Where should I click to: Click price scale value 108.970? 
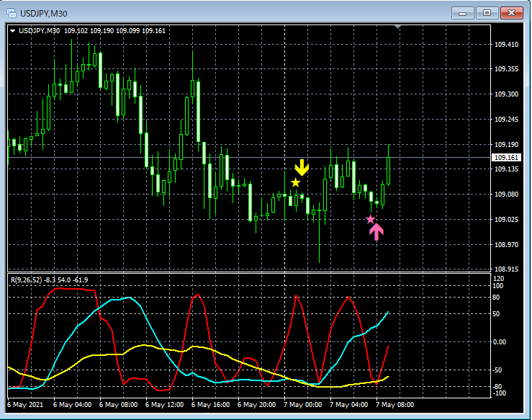click(506, 244)
